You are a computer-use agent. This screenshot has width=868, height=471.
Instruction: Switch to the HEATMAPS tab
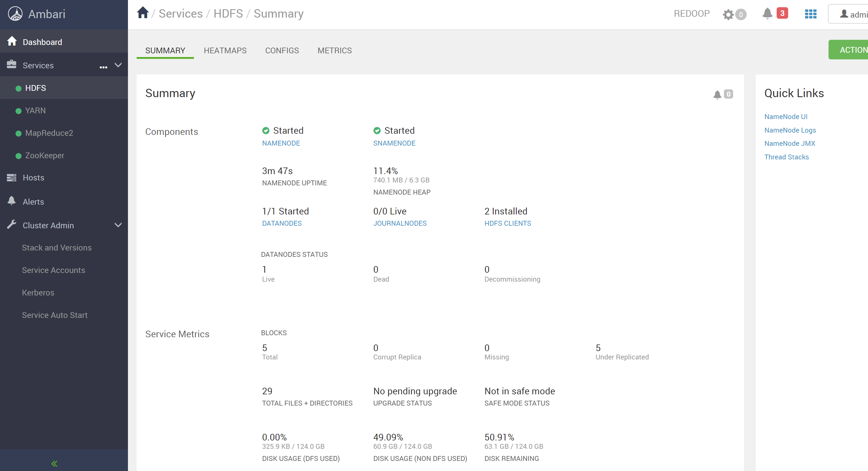tap(225, 50)
